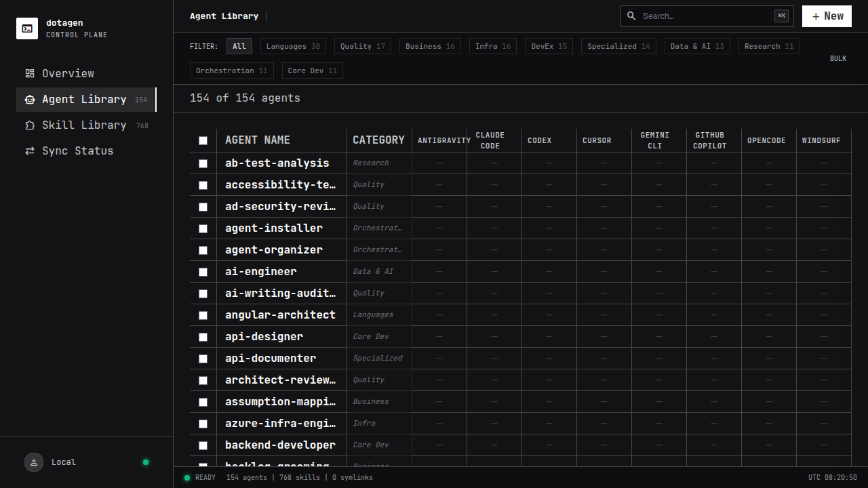
Task: Check the ab-test-analysis row checkbox
Action: (x=203, y=163)
